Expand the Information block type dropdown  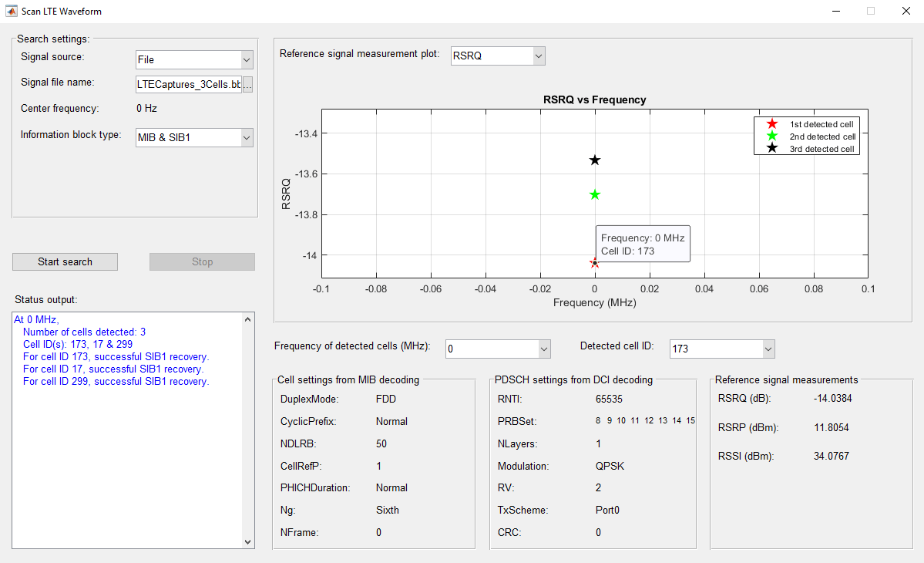pos(194,137)
